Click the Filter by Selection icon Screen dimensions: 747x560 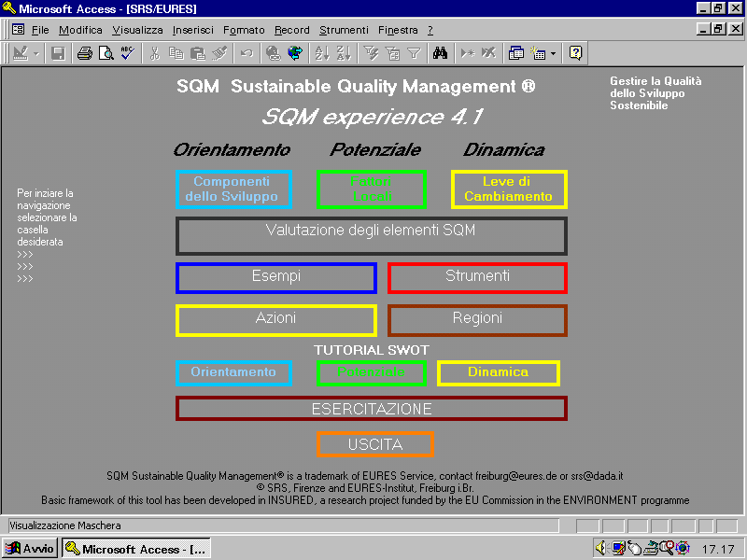tap(371, 53)
